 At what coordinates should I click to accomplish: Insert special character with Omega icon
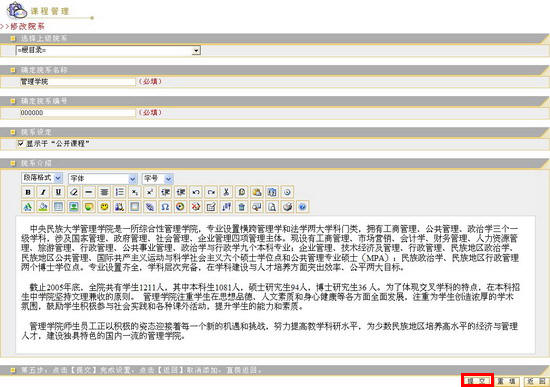click(165, 207)
